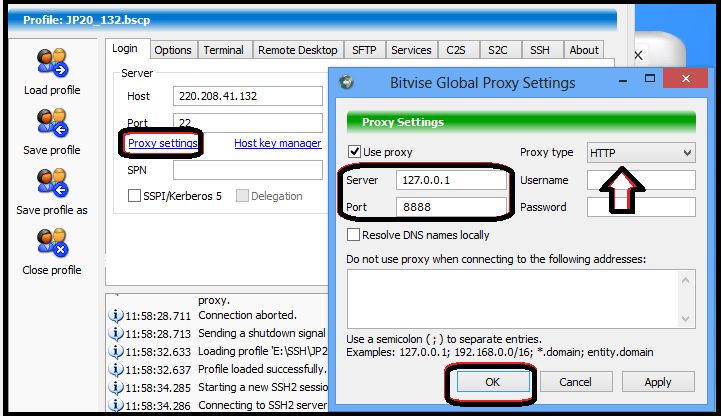The width and height of the screenshot is (721, 416).
Task: Click the Proxy settings link
Action: pyautogui.click(x=163, y=143)
